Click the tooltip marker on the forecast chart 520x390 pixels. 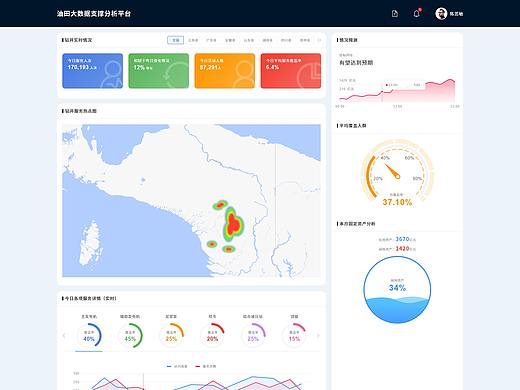(x=382, y=92)
